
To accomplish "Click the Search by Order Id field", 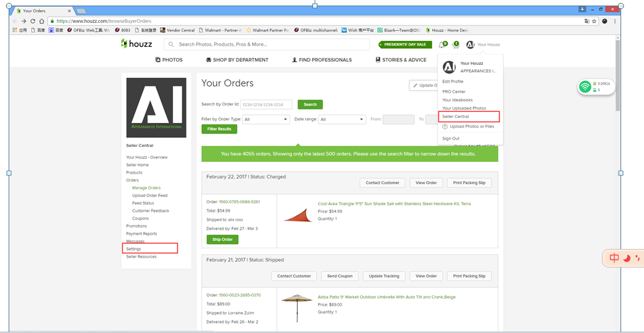I will point(266,104).
